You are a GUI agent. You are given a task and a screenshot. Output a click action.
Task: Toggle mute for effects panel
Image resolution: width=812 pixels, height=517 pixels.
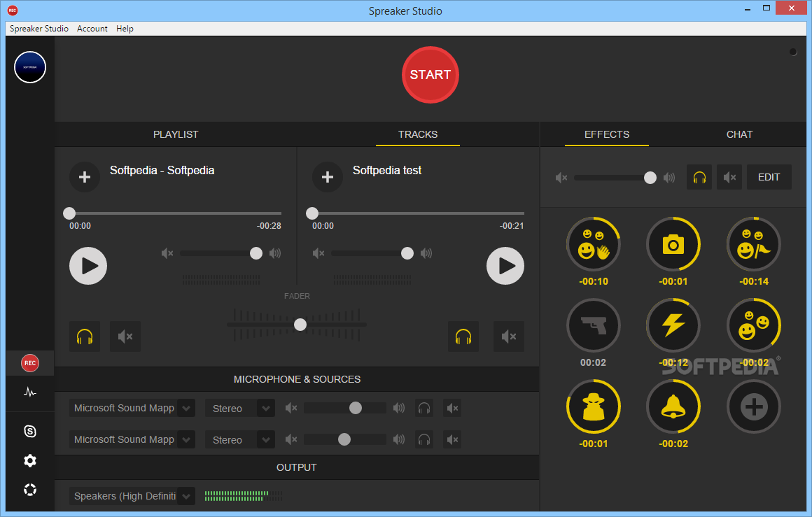click(729, 178)
